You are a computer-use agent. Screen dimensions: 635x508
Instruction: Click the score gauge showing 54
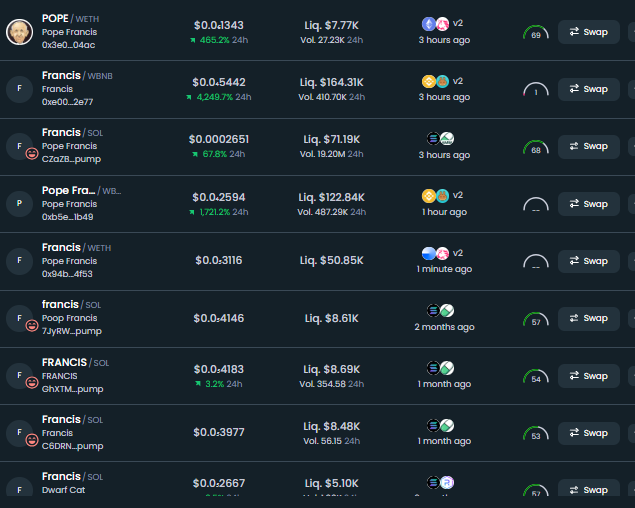coord(536,378)
